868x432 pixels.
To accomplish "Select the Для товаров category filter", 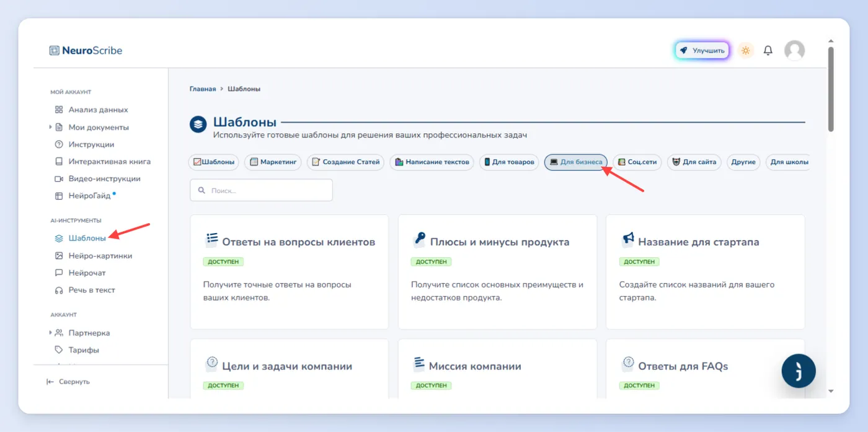I will tap(508, 162).
